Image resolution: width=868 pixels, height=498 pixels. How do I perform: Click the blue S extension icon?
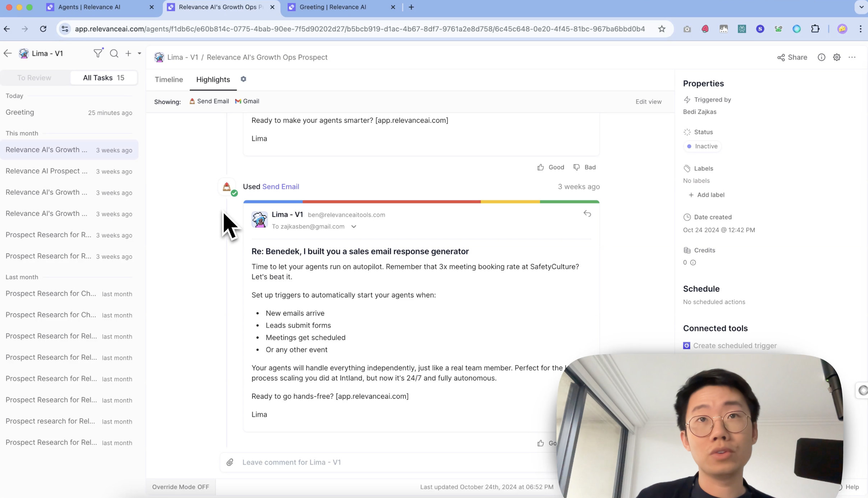tap(760, 29)
